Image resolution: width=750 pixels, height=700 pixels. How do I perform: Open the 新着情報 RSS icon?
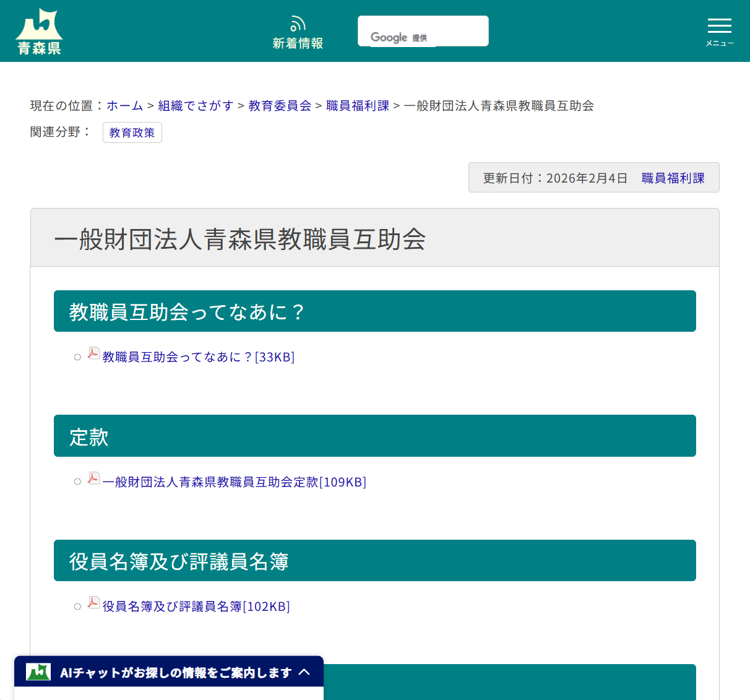click(x=298, y=24)
